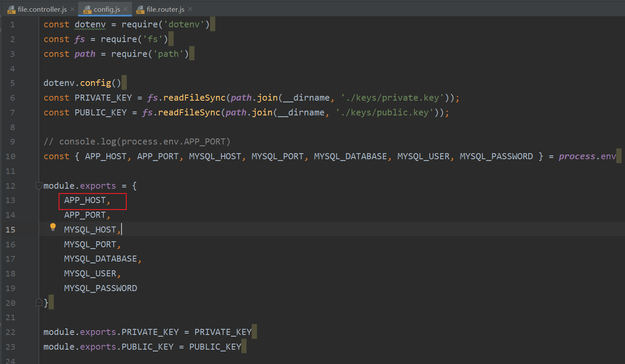Viewport: 625px width, 364px height.
Task: Click MYSQL_PASSWORD export entry on line 19
Action: tap(101, 288)
